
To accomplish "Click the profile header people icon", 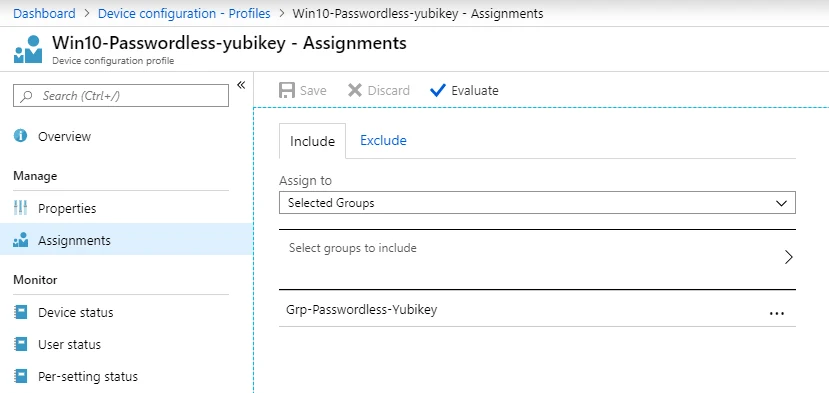I will (x=27, y=49).
